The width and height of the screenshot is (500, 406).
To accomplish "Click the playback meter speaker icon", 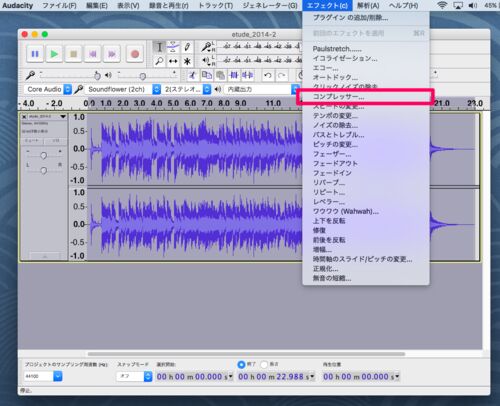I will pos(206,61).
